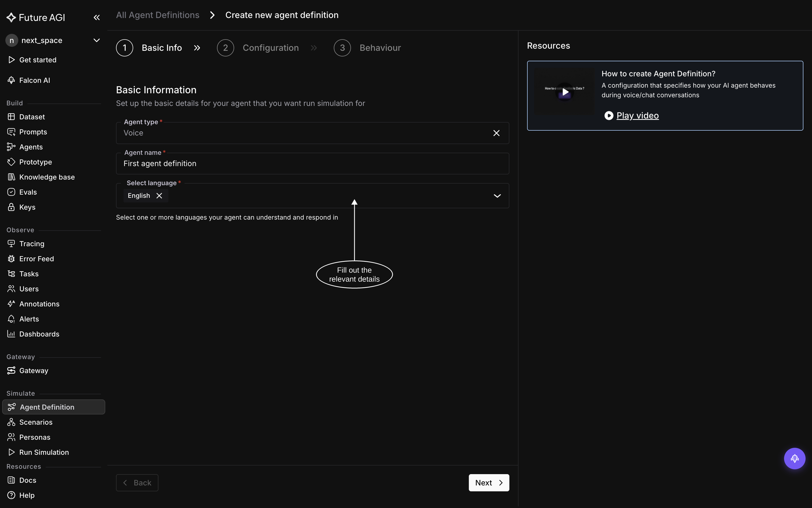
Task: Open Personas page
Action: (x=35, y=438)
